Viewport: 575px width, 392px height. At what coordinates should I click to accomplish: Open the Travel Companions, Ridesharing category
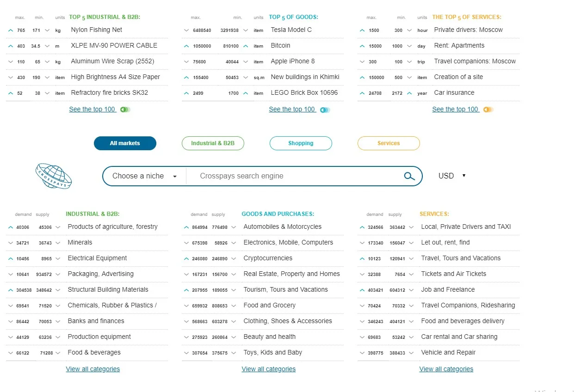pyautogui.click(x=468, y=305)
